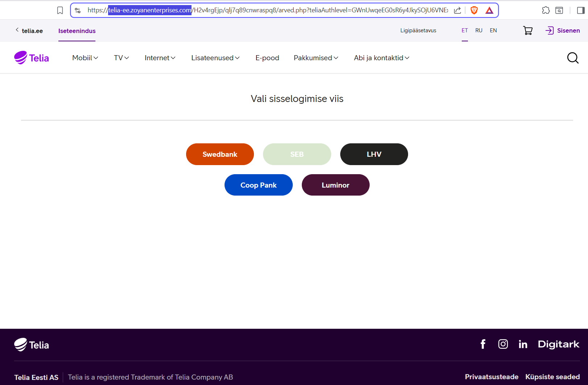Log in via Coop Pank button

tap(258, 185)
